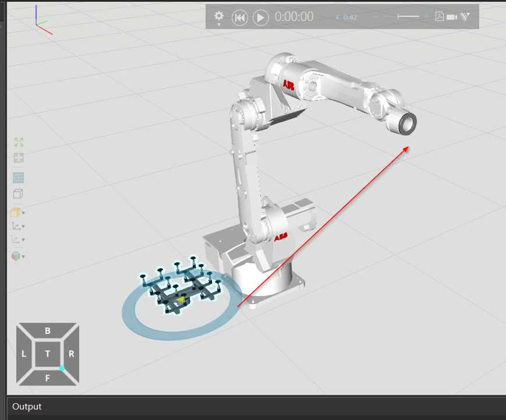Click the grey coordinate frame icon

16,226
